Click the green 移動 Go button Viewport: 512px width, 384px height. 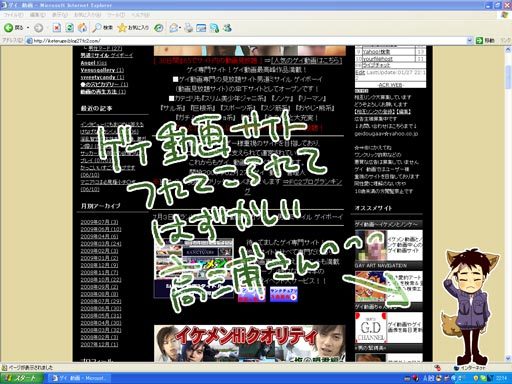coord(485,41)
